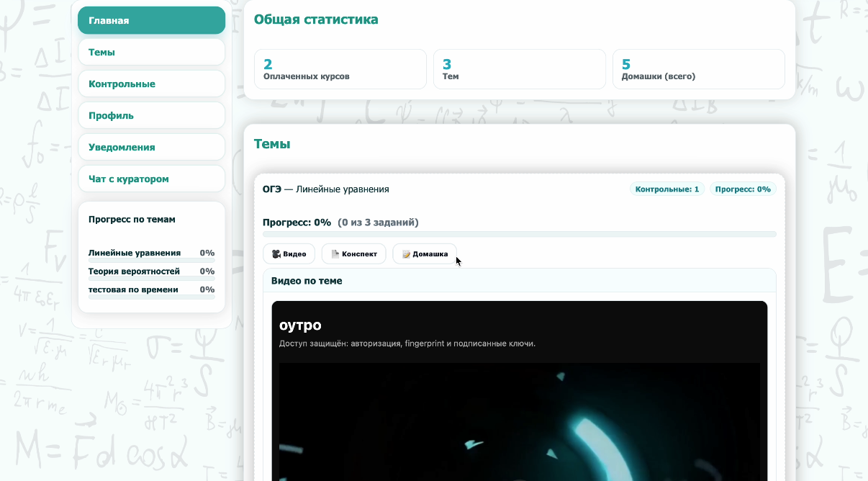Select Линейные уравнения in Прогресс по темам
Viewport: 868px width, 481px height.
click(135, 253)
